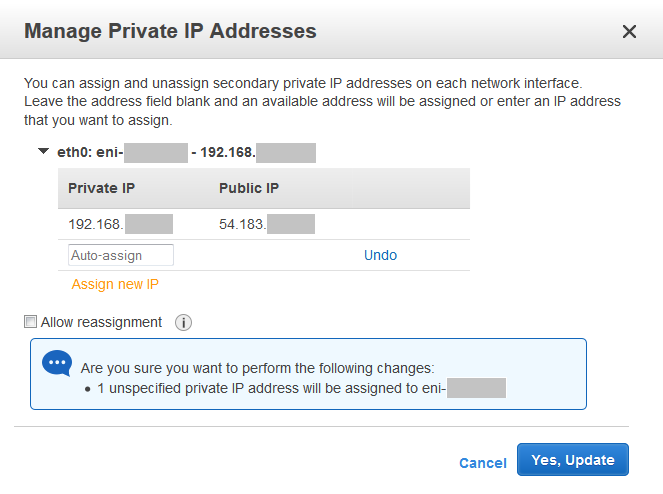663x494 pixels.
Task: Open the Allow reassignment info icon
Action: tap(184, 323)
